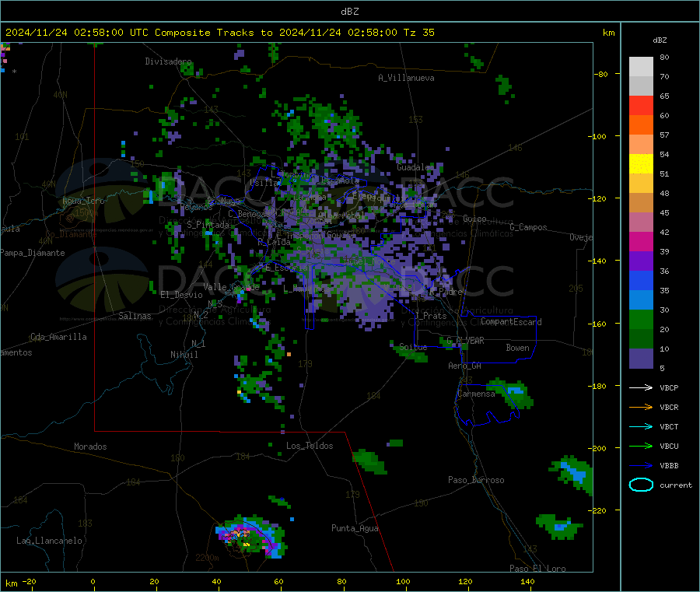The image size is (700, 592).
Task: Select the slate 5 dBZ color swatch
Action: coord(641,359)
